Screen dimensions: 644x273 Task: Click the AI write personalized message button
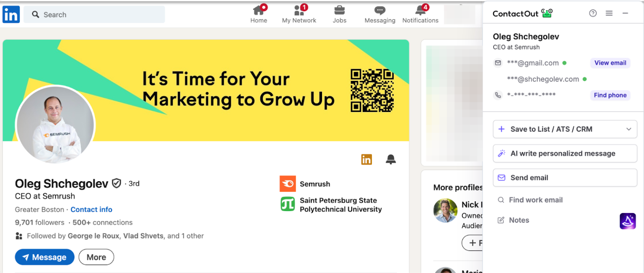pyautogui.click(x=565, y=153)
